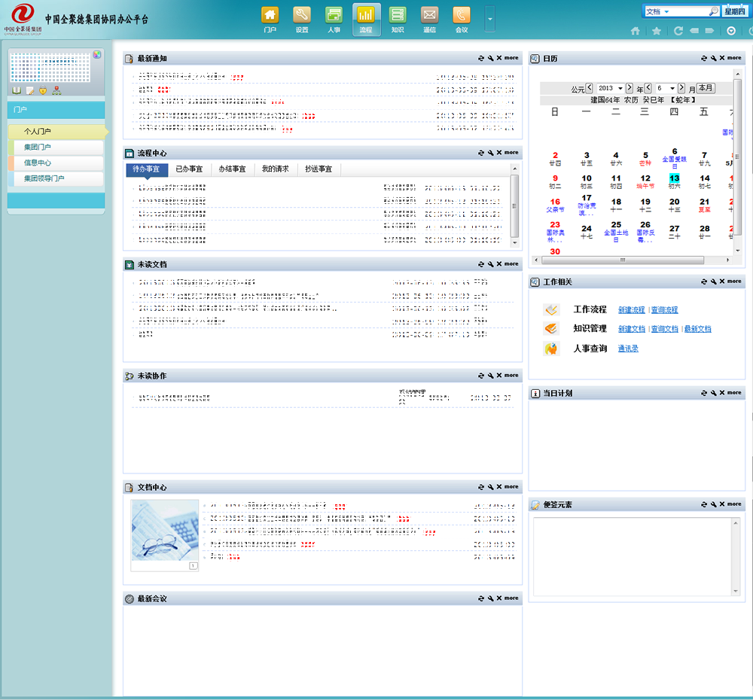Refresh the 最新通知 panel
The height and width of the screenshot is (700, 753).
[480, 58]
